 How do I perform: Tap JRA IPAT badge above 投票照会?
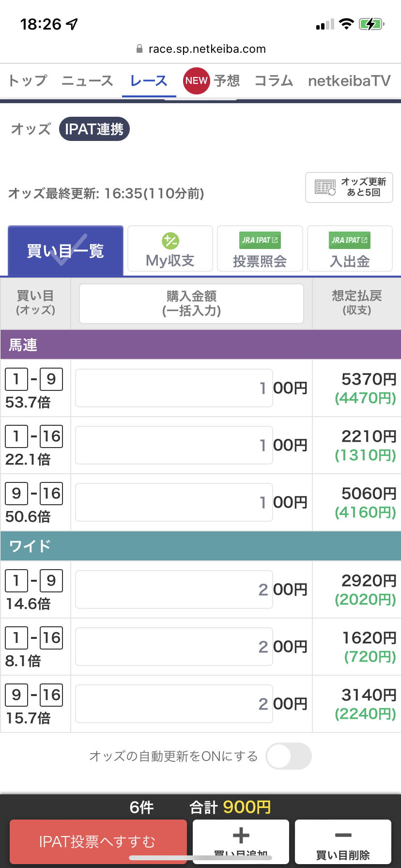260,240
